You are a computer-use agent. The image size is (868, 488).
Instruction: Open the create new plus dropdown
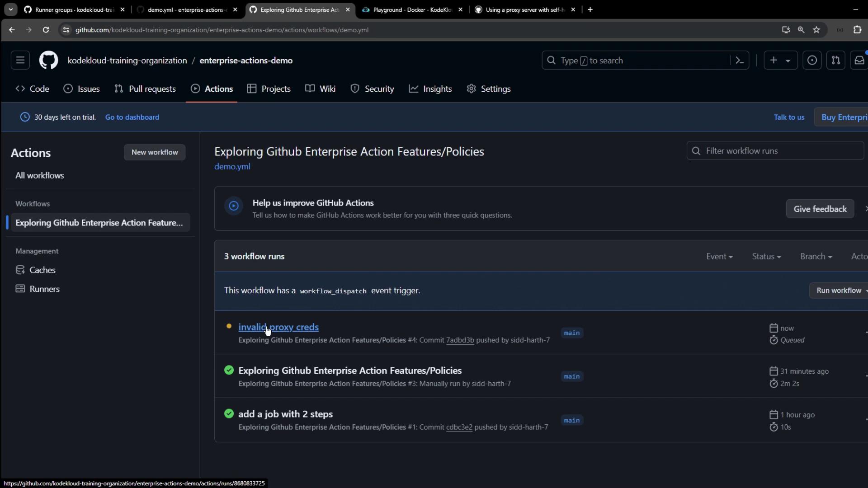[780, 60]
